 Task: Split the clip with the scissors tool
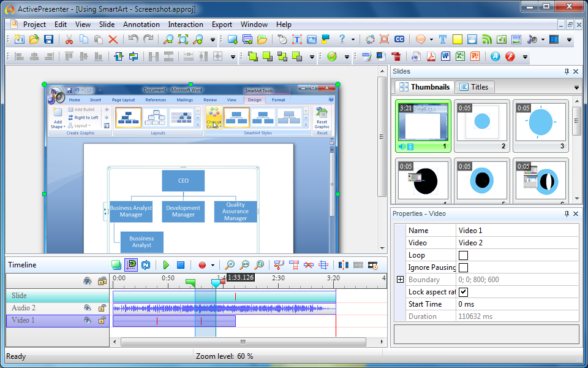(277, 265)
